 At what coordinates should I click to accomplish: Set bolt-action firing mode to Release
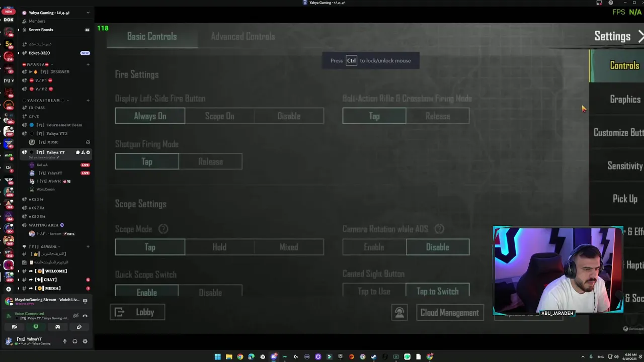[x=438, y=116]
